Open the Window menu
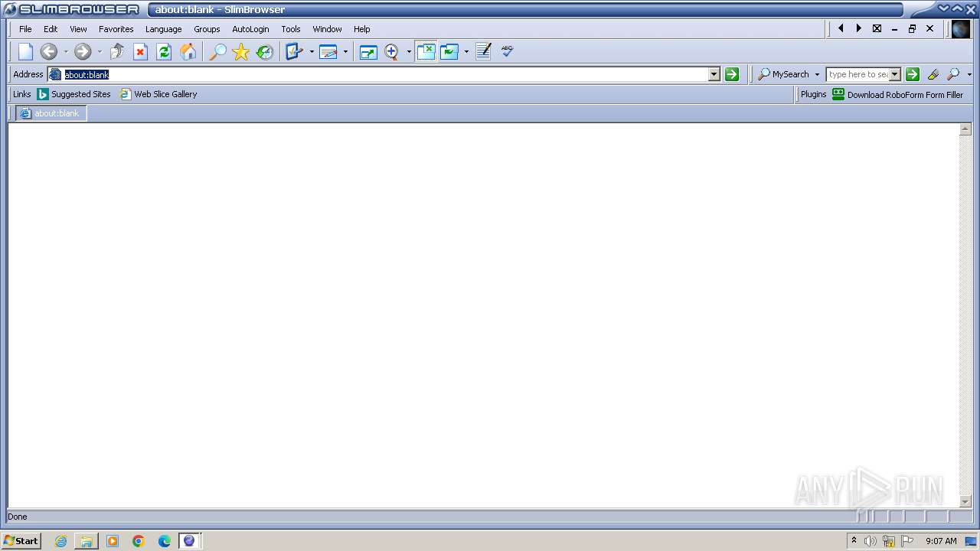980x551 pixels. click(x=327, y=29)
